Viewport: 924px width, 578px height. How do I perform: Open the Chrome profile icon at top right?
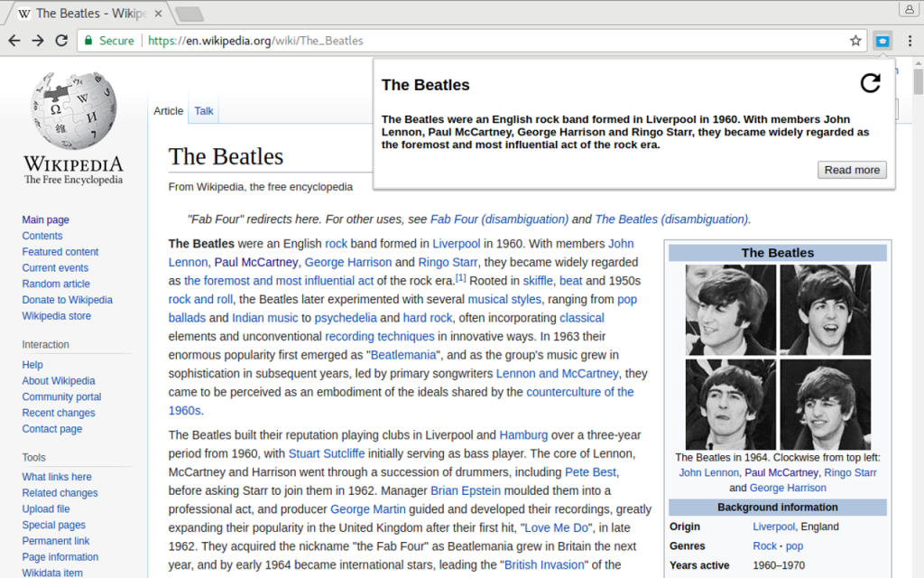click(910, 9)
